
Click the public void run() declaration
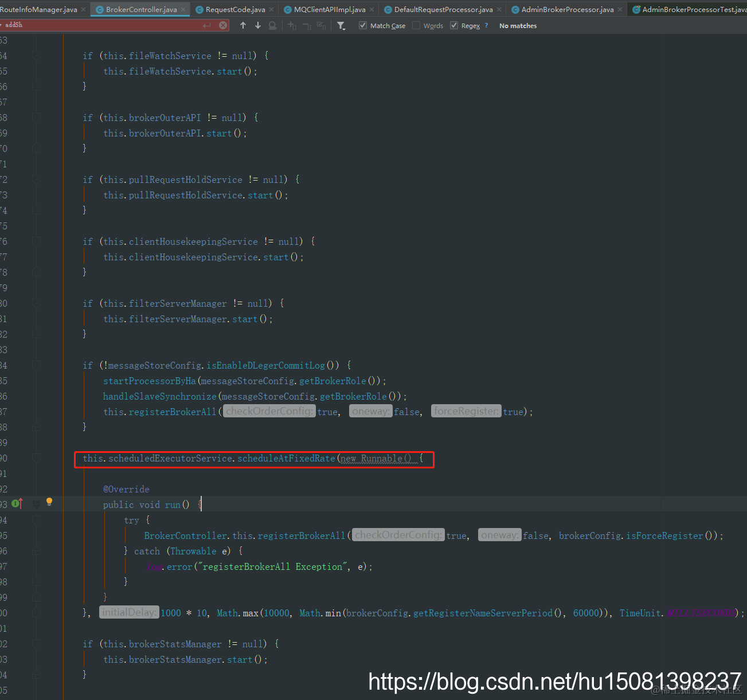pos(146,505)
